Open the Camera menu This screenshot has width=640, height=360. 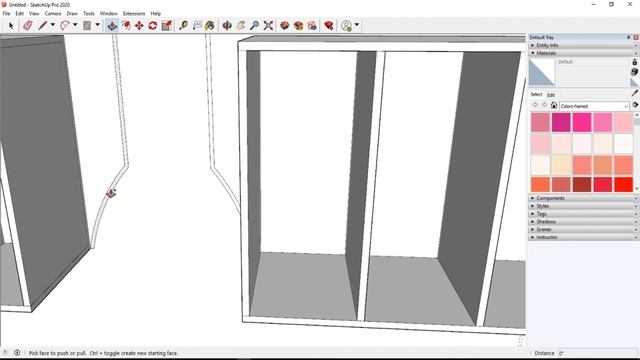click(53, 13)
